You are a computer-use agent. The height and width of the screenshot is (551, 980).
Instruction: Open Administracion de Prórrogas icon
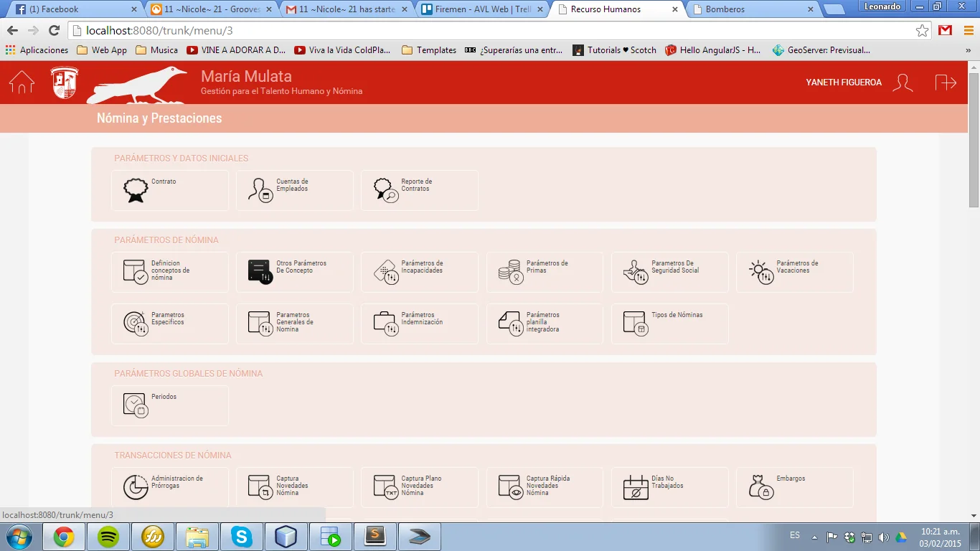point(136,487)
